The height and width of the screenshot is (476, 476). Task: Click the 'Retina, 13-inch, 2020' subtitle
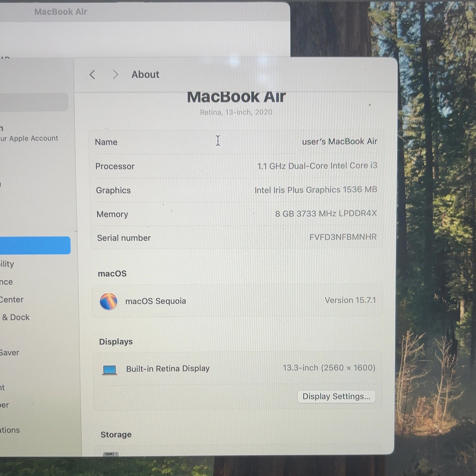(x=236, y=112)
